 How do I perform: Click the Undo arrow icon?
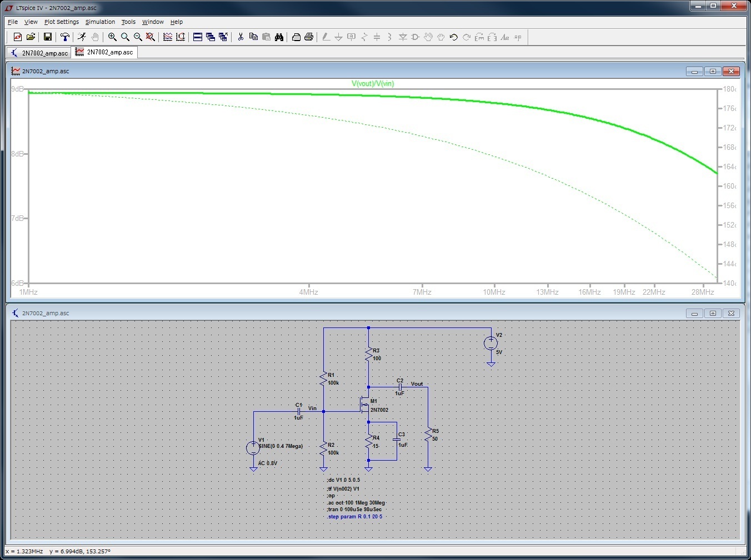pyautogui.click(x=453, y=37)
